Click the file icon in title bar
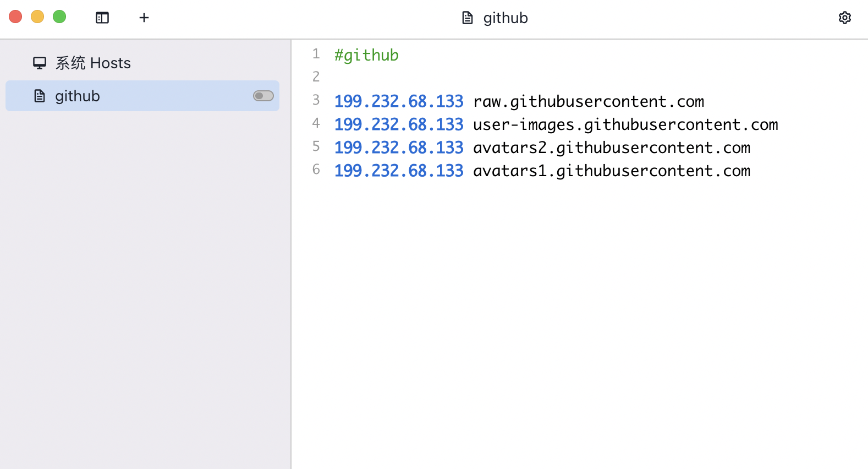The width and height of the screenshot is (868, 469). tap(468, 18)
